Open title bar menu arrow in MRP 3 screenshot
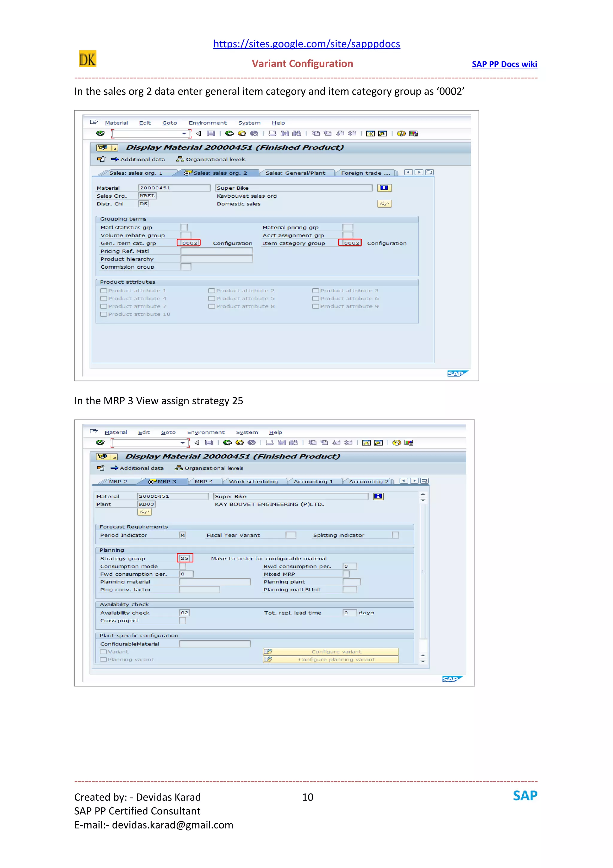 click(114, 457)
